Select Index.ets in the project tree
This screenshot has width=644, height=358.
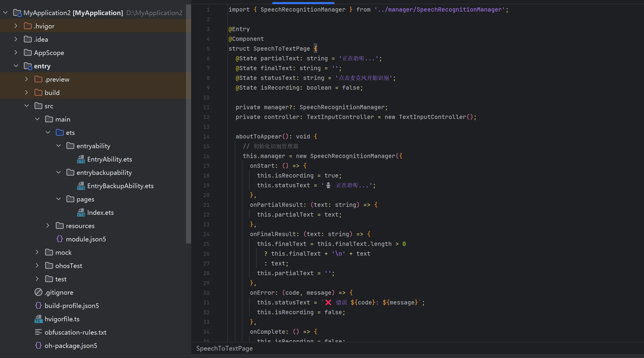click(101, 213)
